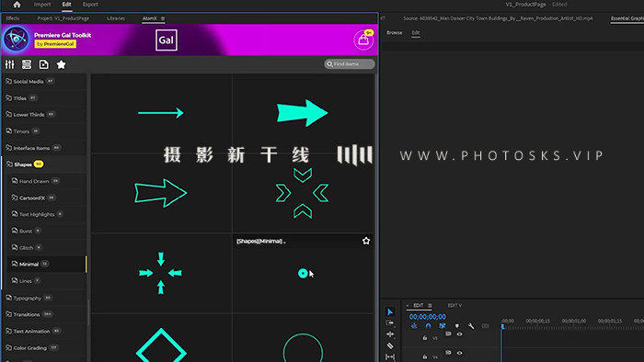The width and height of the screenshot is (644, 362).
Task: Click the timeline playhead marker
Action: [x=502, y=326]
